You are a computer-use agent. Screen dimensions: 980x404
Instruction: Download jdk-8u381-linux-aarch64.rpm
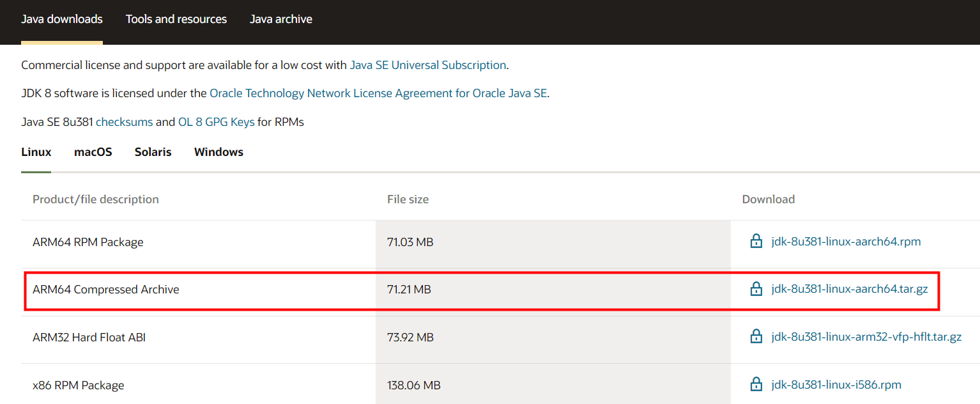coord(846,242)
